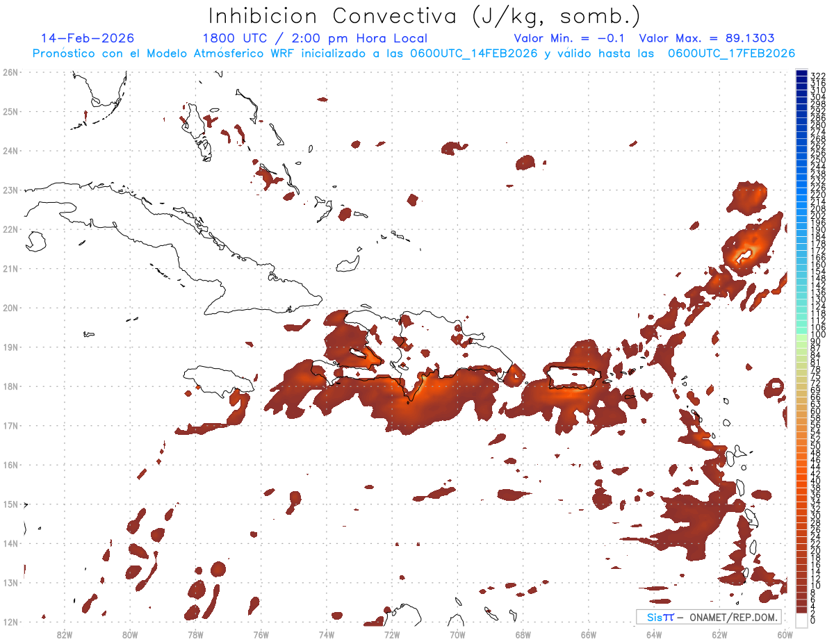Click the '25N' latitude label
This screenshot has width=834, height=644.
[x=10, y=111]
